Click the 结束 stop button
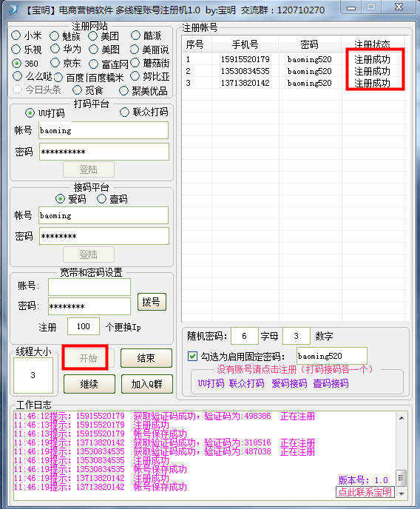 point(146,358)
